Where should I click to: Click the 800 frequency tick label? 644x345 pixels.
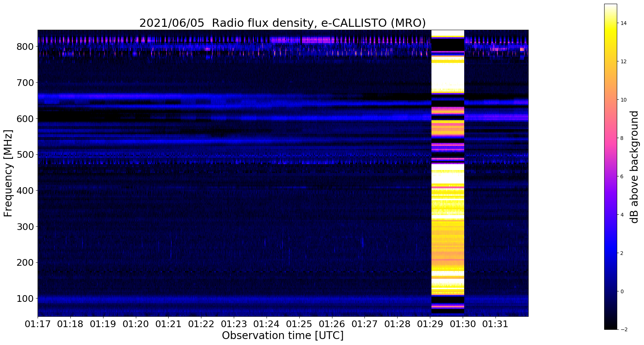pyautogui.click(x=25, y=47)
